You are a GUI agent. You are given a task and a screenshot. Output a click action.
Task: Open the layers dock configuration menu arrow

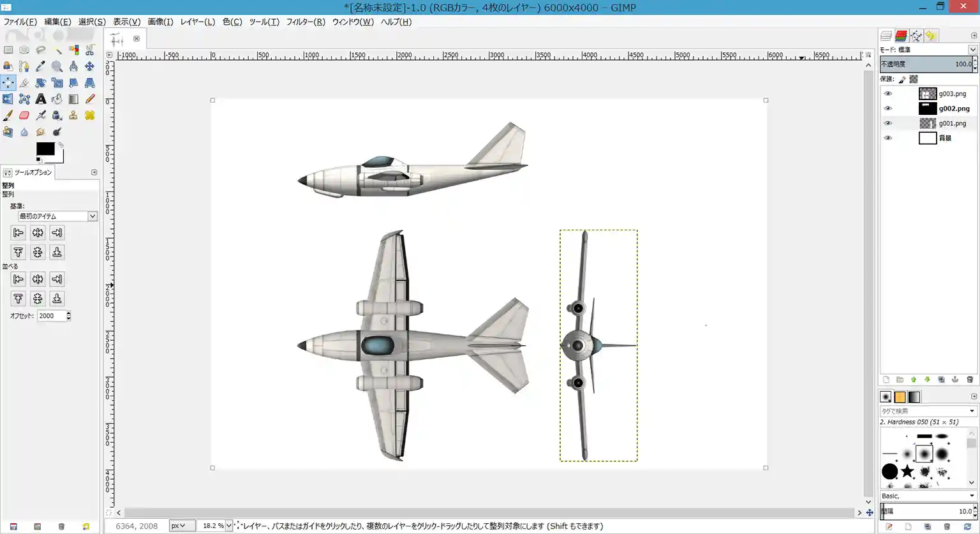click(974, 36)
